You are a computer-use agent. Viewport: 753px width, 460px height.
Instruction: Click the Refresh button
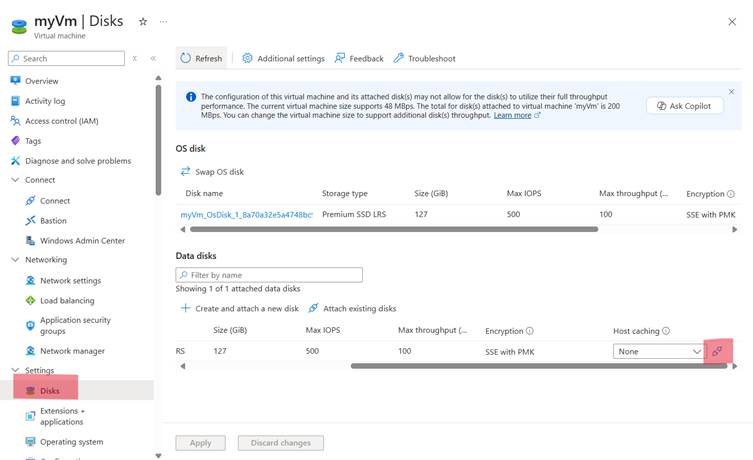(201, 59)
